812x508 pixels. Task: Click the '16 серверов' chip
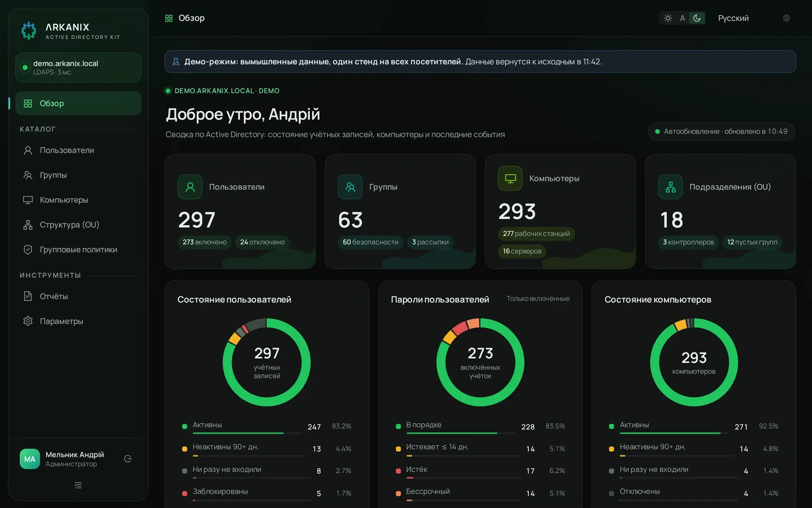point(522,251)
